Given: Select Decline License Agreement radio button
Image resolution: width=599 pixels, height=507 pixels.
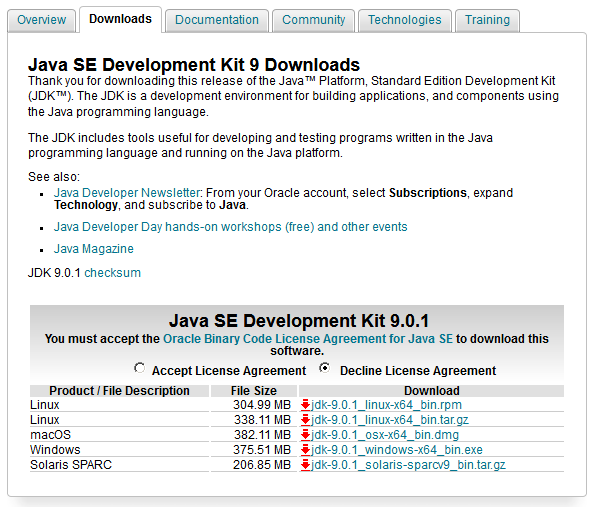Looking at the screenshot, I should click(325, 368).
